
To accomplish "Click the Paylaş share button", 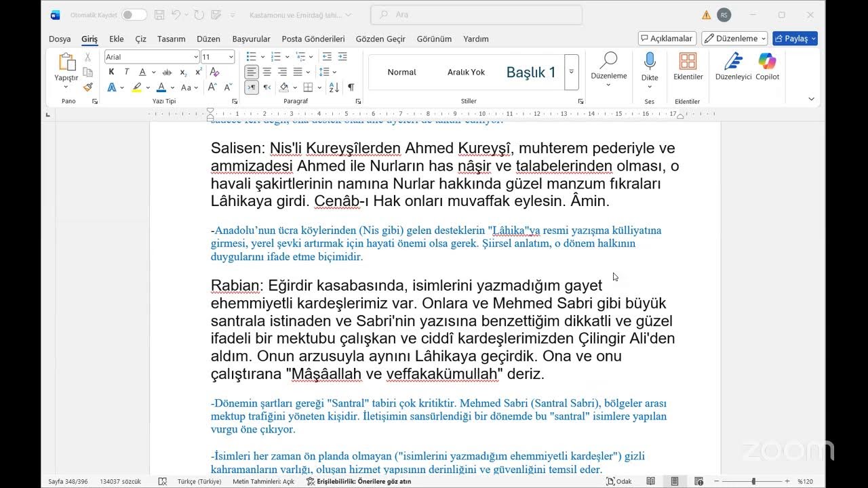I will [x=795, y=39].
